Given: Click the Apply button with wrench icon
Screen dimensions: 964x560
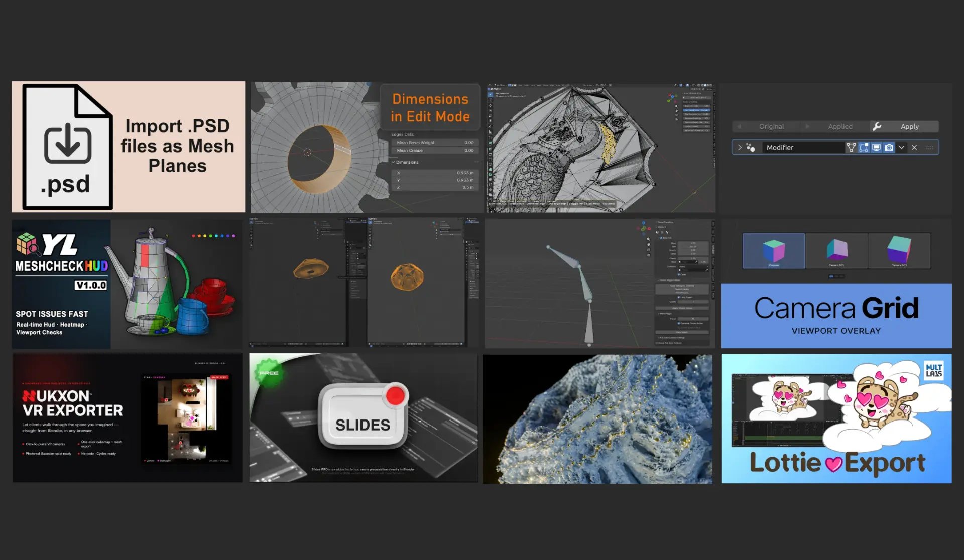Looking at the screenshot, I should point(904,126).
